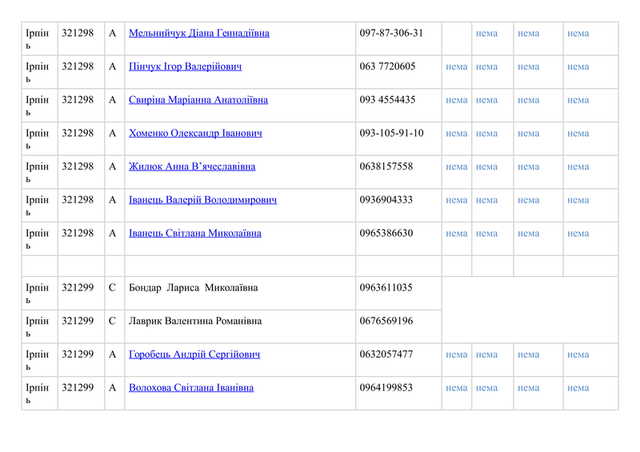The image size is (640, 452).
Task: Open the Іванець Валерій Володимирович link
Action: pos(203,200)
